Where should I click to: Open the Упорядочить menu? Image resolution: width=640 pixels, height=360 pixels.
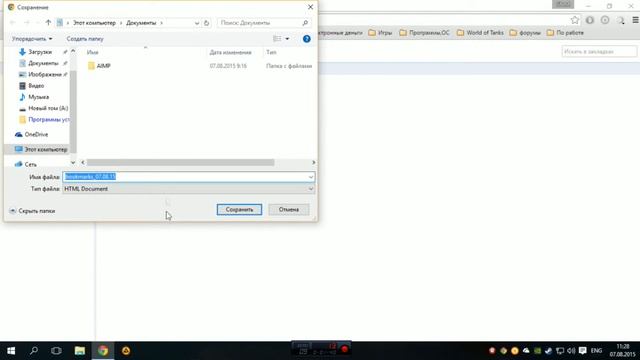tap(32, 39)
